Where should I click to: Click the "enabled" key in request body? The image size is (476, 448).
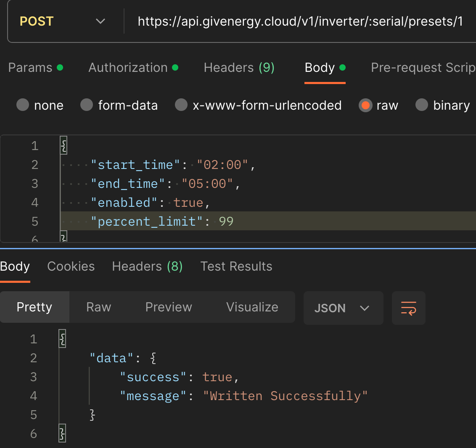pyautogui.click(x=124, y=203)
